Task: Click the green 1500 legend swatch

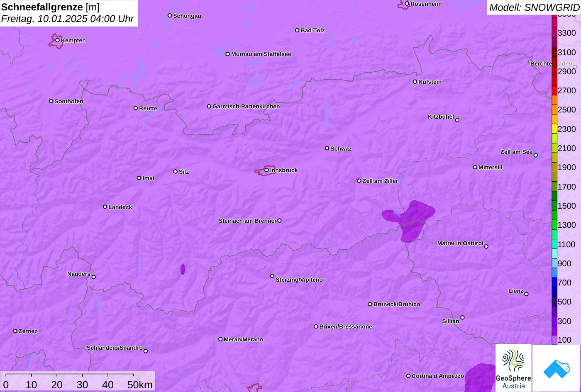Action: click(554, 206)
